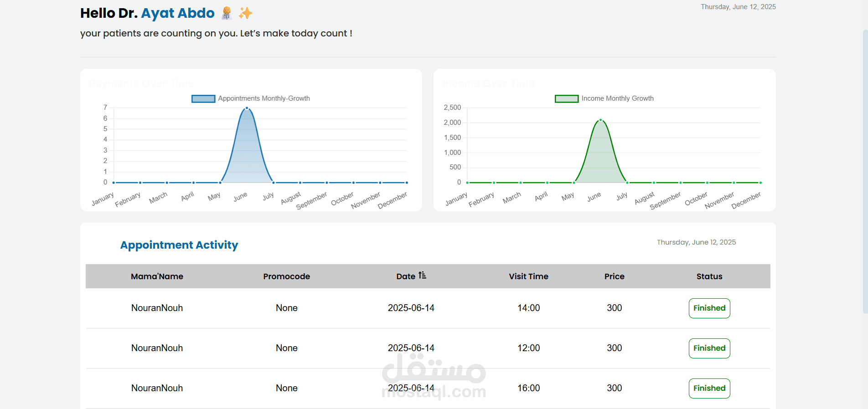This screenshot has width=868, height=409.
Task: Click the None promocode in the 14:00 row
Action: point(286,308)
